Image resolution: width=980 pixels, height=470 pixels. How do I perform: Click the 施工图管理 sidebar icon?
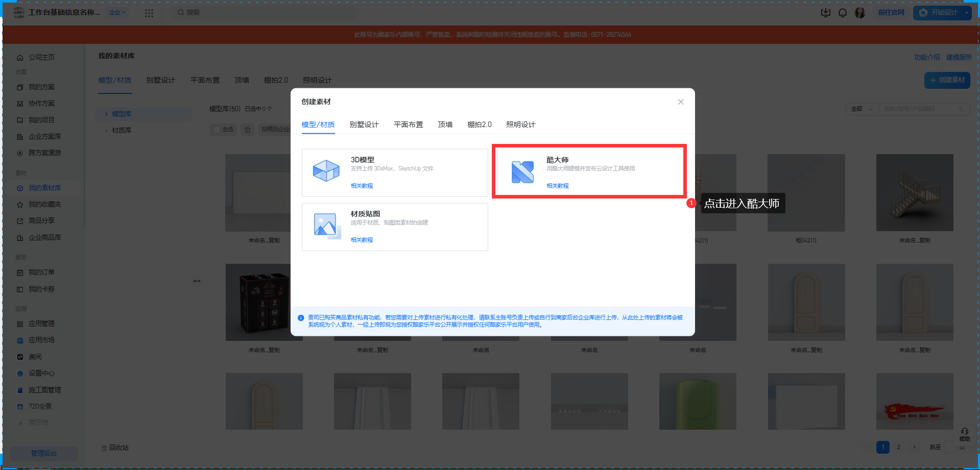20,390
